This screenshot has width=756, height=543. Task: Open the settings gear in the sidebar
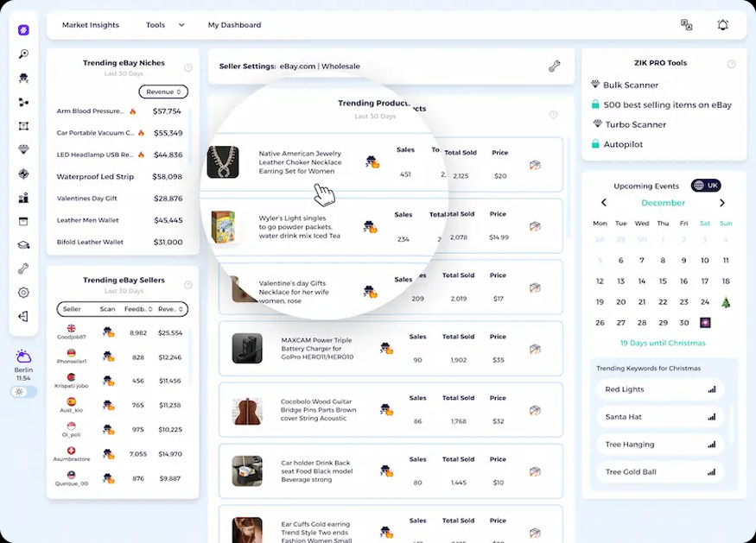pyautogui.click(x=23, y=293)
